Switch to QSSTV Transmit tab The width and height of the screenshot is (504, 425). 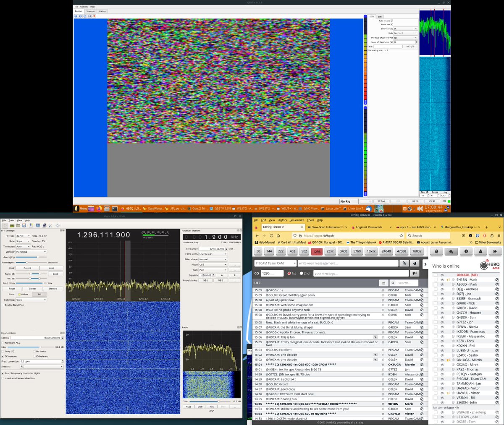click(90, 11)
